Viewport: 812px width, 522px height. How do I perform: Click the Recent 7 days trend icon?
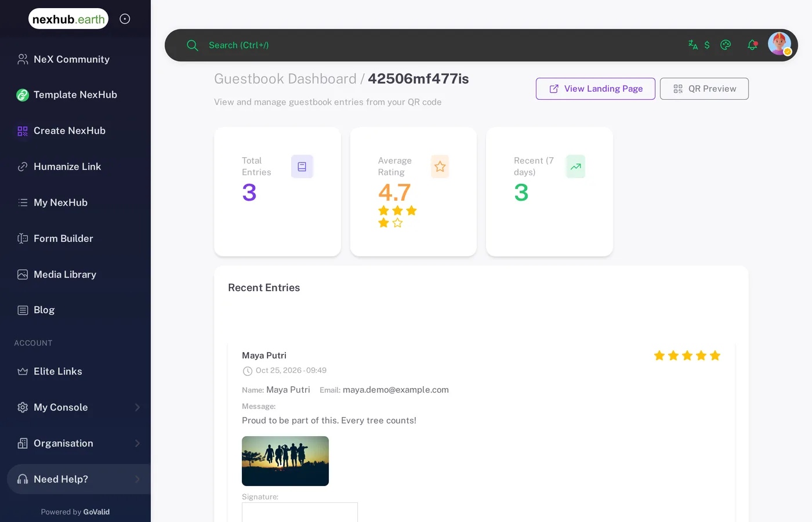coord(575,166)
